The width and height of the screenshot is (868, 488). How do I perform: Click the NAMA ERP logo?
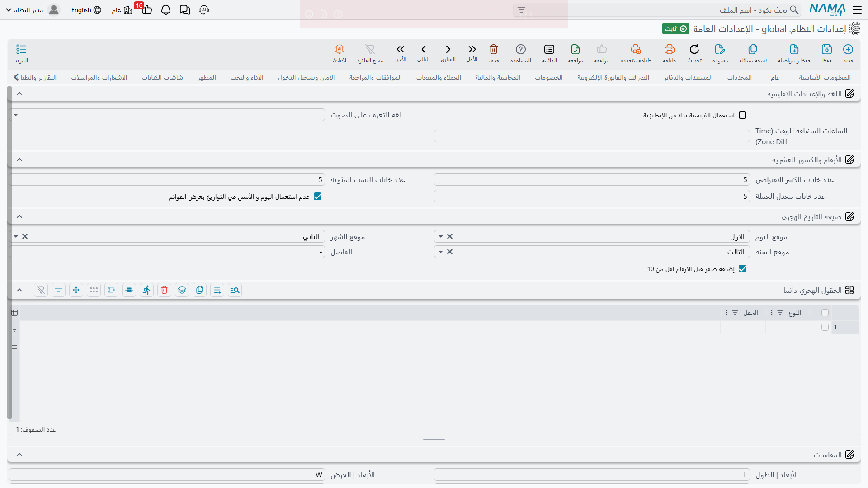[827, 9]
